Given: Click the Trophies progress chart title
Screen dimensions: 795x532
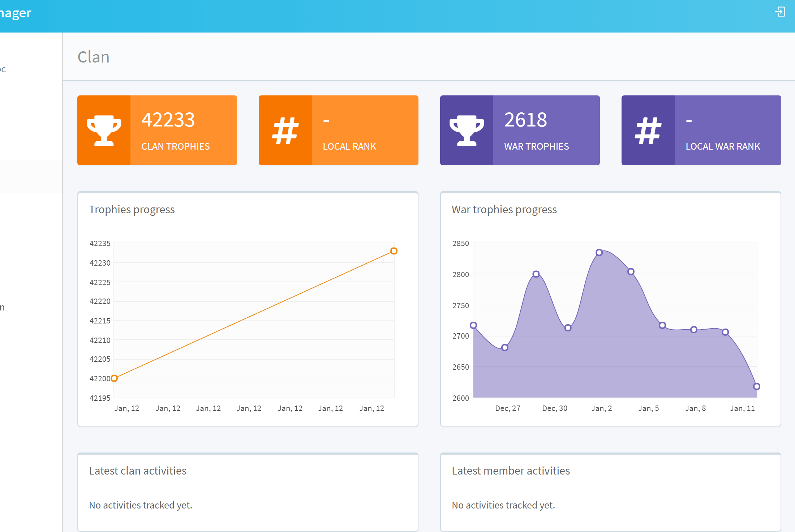Looking at the screenshot, I should 132,210.
